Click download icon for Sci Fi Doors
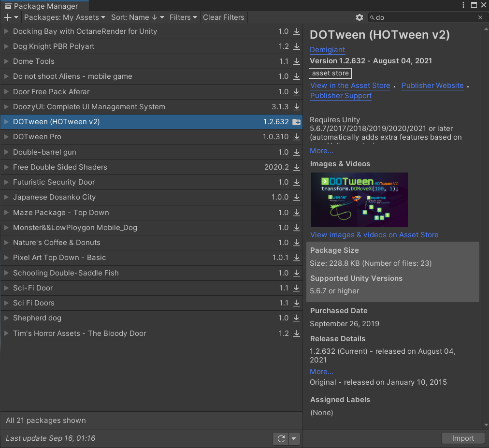This screenshot has height=448, width=489. click(x=297, y=303)
